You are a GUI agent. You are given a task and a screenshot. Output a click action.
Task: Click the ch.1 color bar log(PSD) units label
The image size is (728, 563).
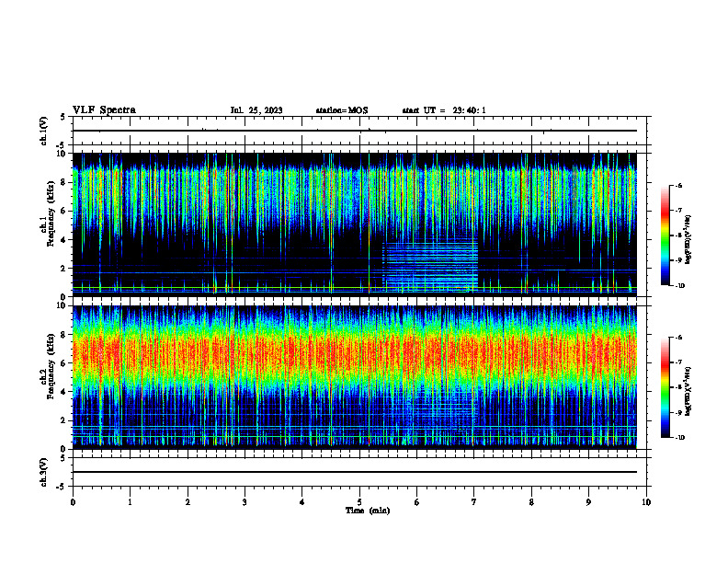(x=688, y=239)
